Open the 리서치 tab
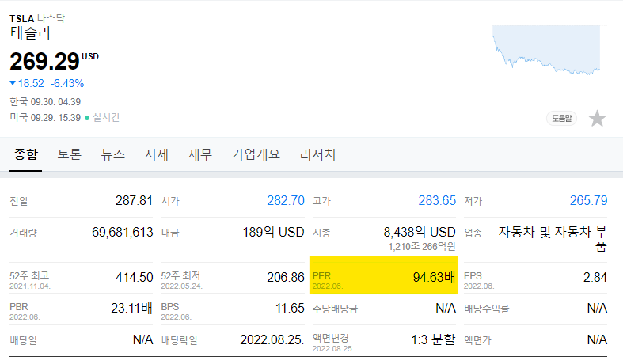The image size is (623, 364). tap(318, 154)
